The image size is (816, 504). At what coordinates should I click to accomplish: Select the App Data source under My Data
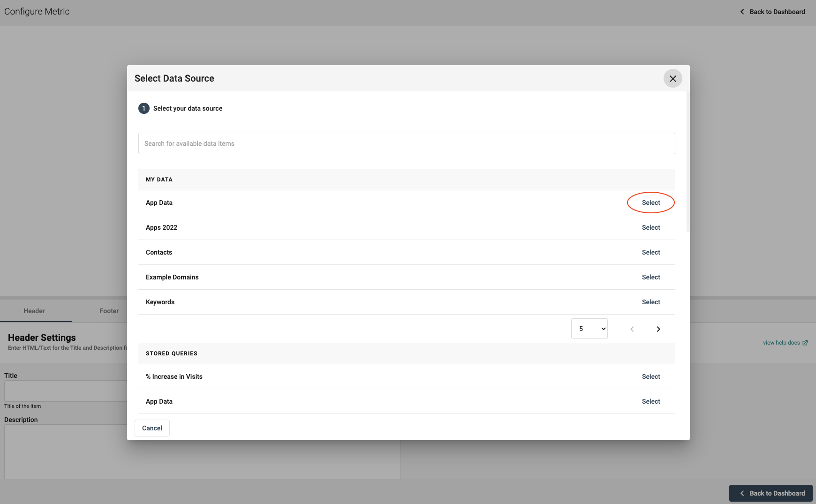650,203
